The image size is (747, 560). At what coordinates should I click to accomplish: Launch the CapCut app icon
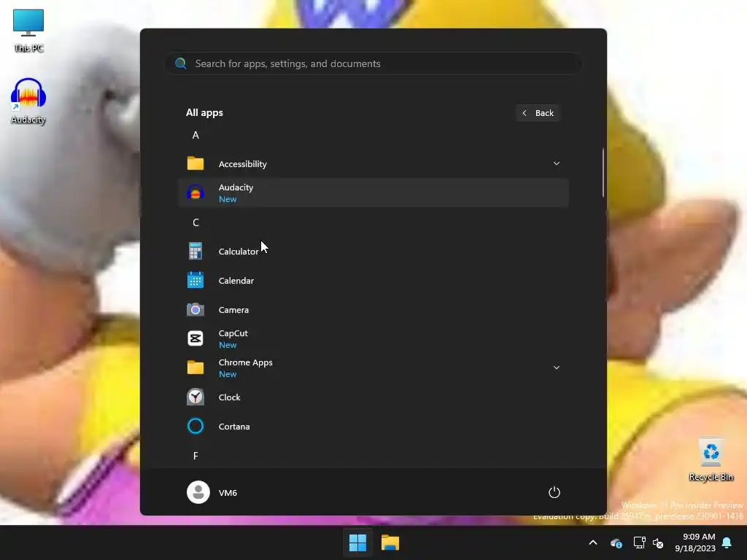(196, 338)
